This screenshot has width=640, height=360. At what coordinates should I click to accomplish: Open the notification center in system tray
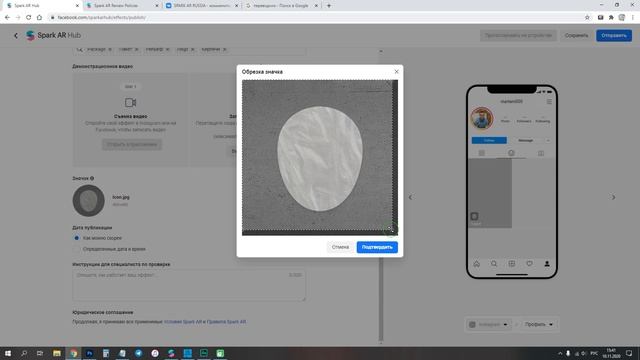[629, 353]
